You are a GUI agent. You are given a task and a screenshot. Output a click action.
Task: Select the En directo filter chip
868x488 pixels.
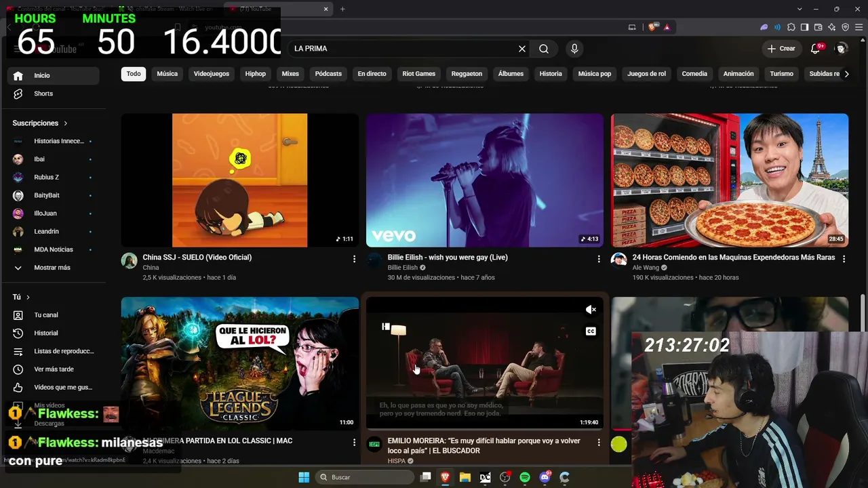(372, 74)
